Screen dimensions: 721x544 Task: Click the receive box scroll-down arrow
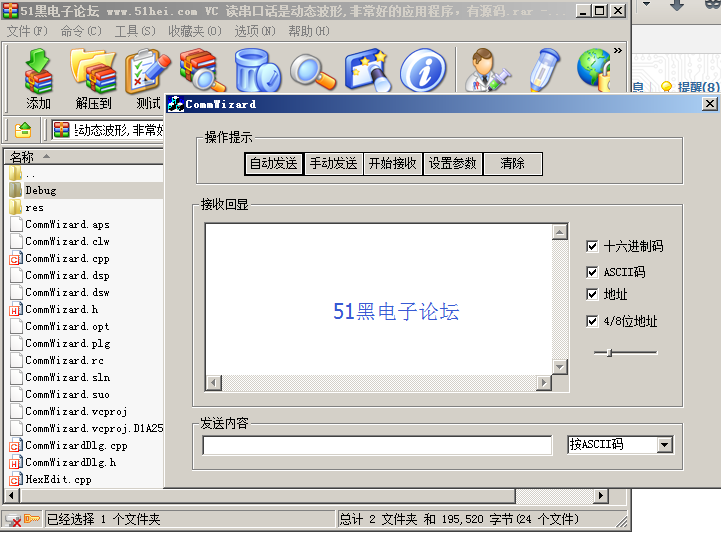point(560,367)
